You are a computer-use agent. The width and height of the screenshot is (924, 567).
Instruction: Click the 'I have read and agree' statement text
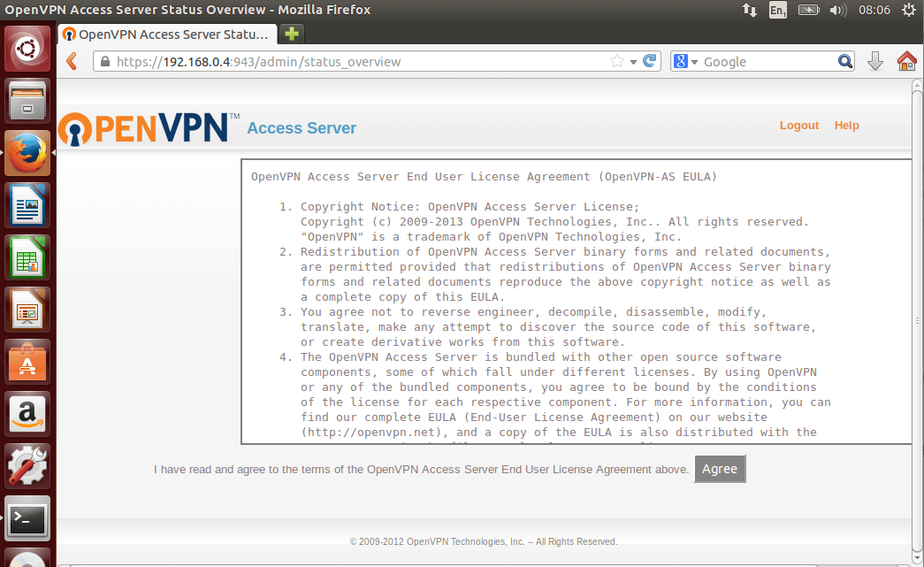point(422,470)
